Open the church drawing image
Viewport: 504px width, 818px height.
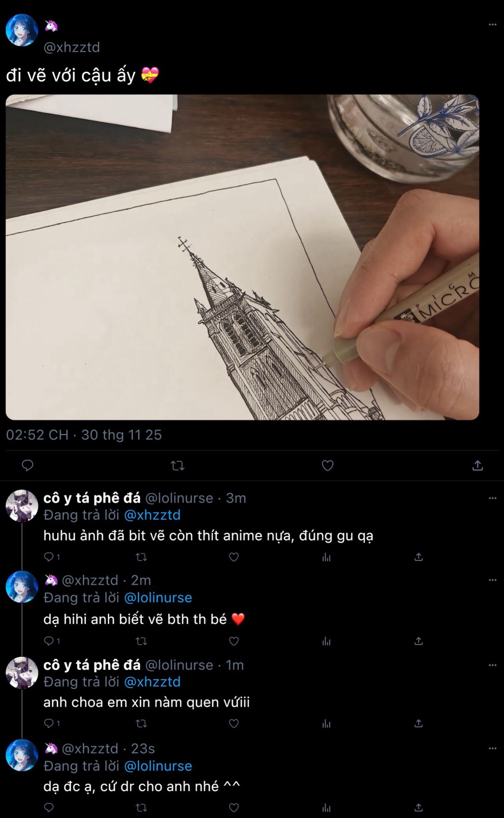pos(242,257)
